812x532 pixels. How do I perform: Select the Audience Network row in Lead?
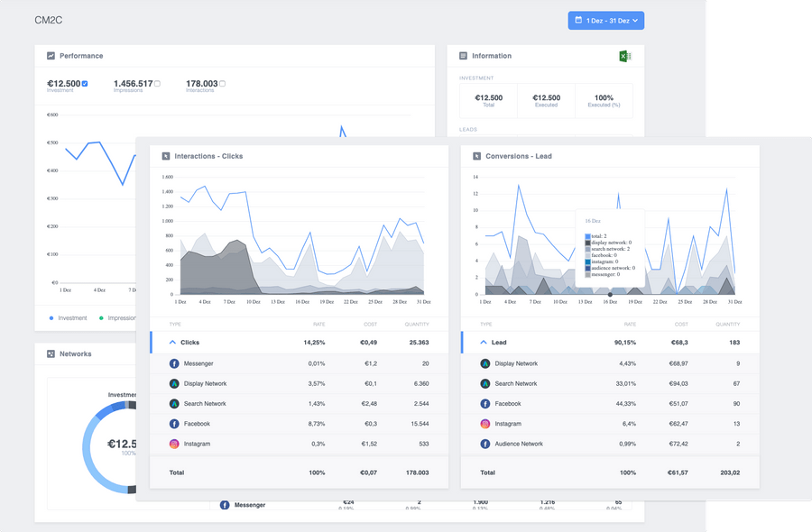(610, 444)
